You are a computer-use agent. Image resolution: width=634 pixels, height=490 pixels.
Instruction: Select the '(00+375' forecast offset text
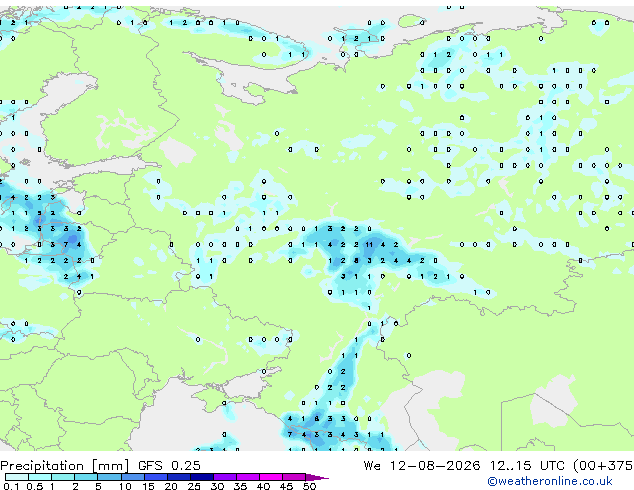pyautogui.click(x=603, y=466)
